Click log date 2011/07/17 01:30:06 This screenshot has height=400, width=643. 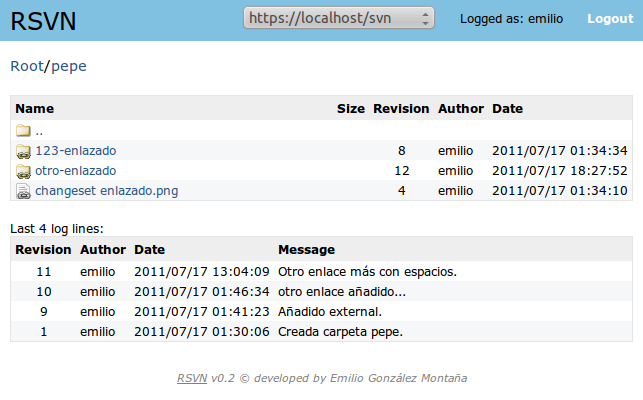coord(202,331)
